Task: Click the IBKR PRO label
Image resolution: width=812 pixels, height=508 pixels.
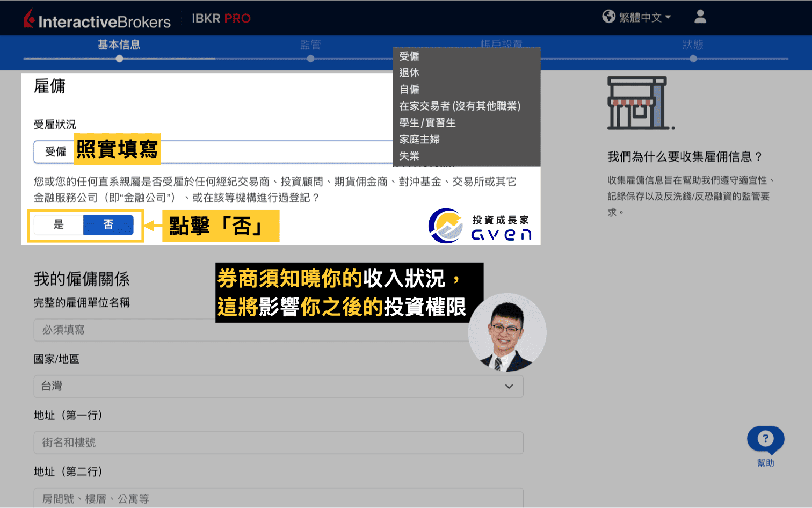Action: click(221, 18)
